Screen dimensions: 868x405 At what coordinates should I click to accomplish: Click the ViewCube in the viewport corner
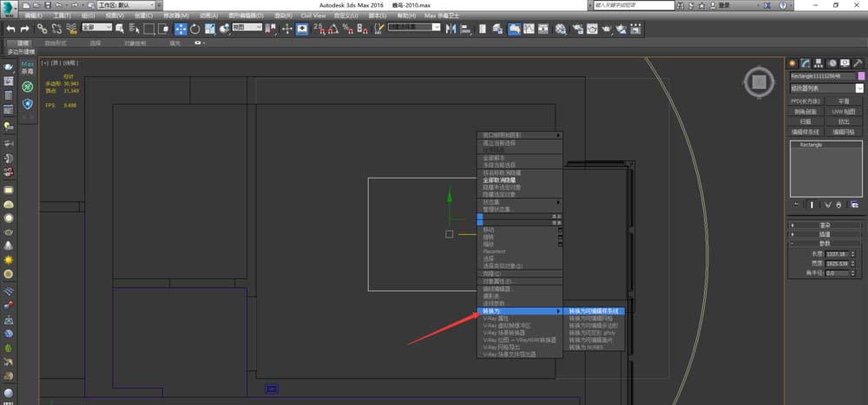(758, 83)
